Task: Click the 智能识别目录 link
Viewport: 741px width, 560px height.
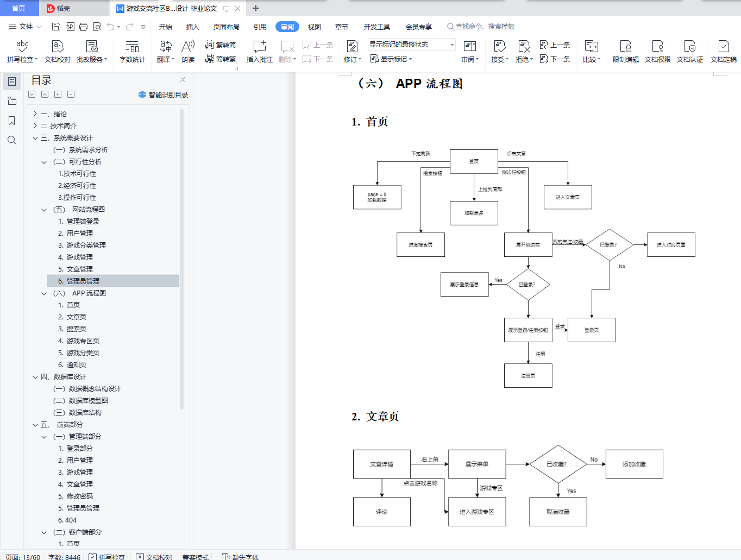Action: tap(163, 95)
